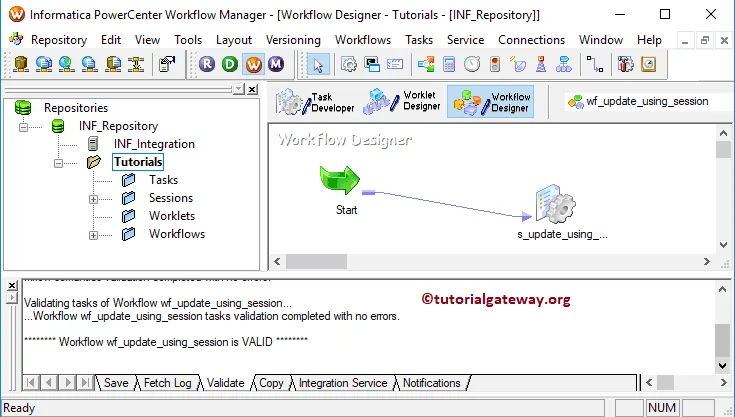Expand the Sessions folder node

(x=93, y=199)
